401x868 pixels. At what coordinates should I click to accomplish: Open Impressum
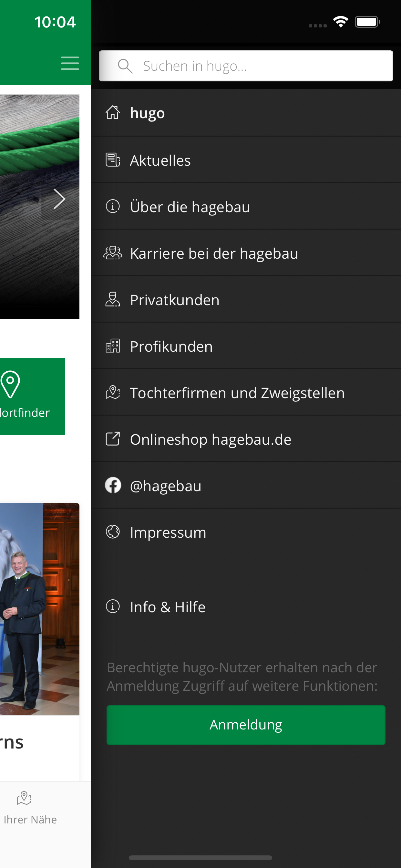pos(246,532)
